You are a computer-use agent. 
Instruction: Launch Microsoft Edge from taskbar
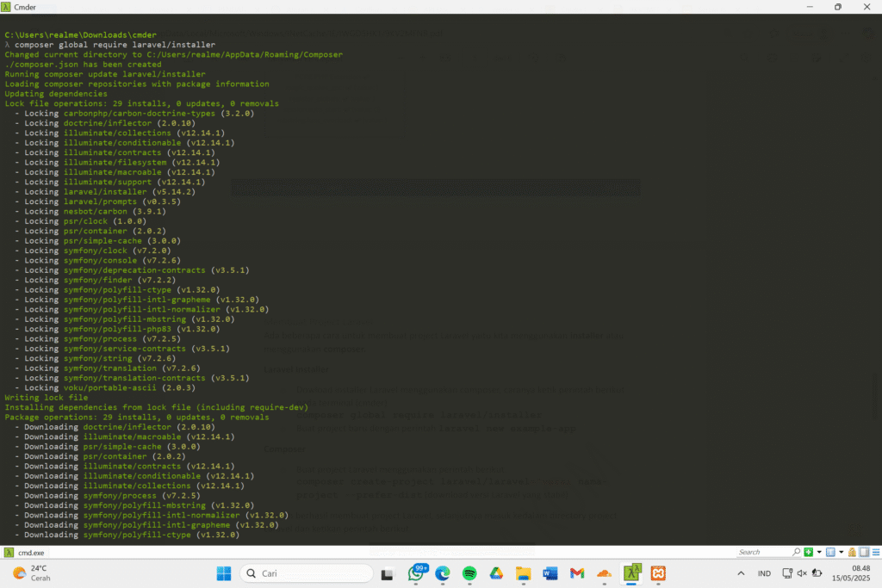tap(443, 573)
